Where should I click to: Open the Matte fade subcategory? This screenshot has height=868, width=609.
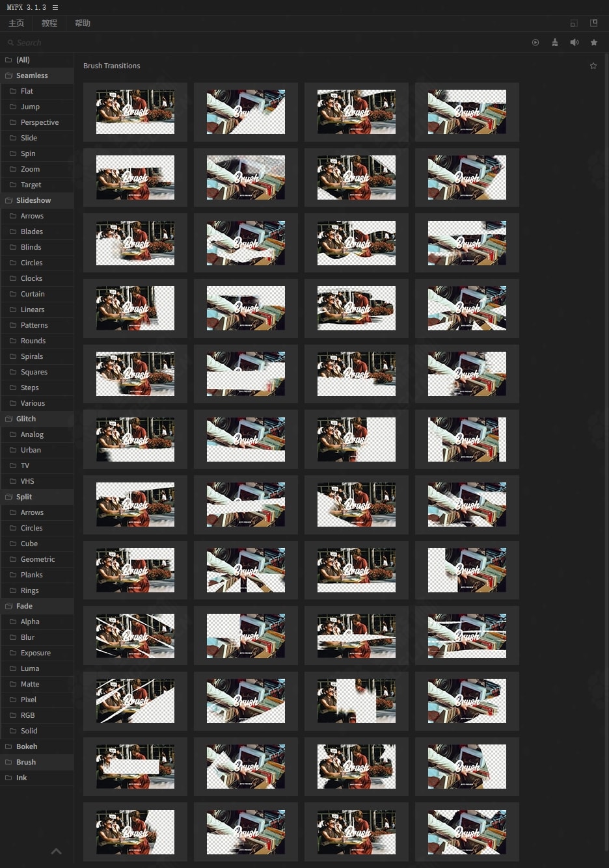(x=36, y=684)
